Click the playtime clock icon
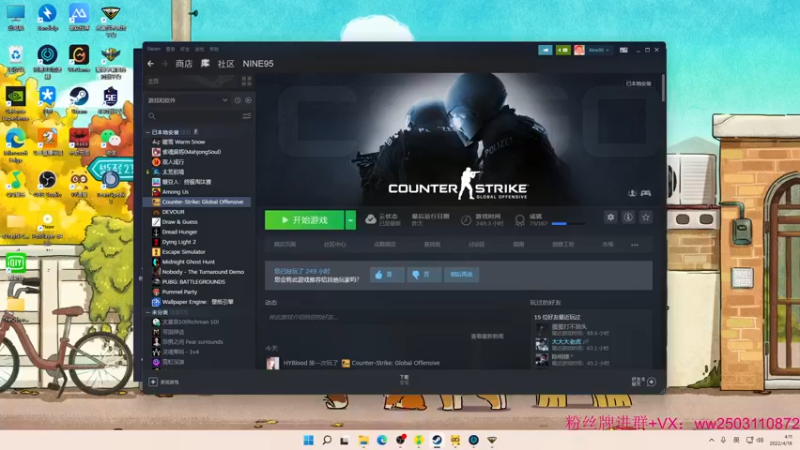Screen dimensions: 800x450 click(x=466, y=220)
